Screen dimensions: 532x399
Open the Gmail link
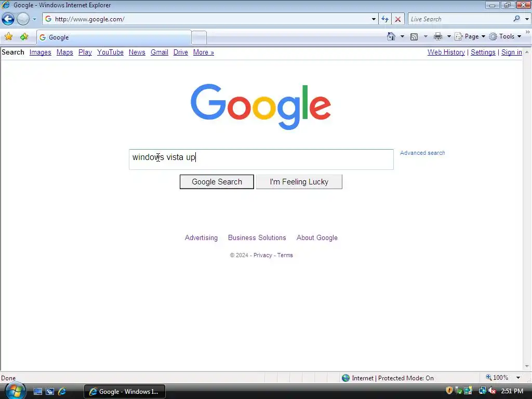(159, 52)
